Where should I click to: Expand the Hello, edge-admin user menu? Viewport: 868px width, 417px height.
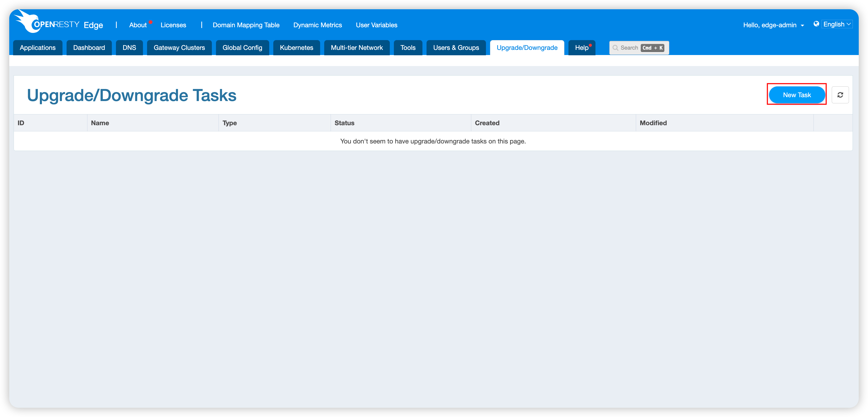[x=773, y=25]
